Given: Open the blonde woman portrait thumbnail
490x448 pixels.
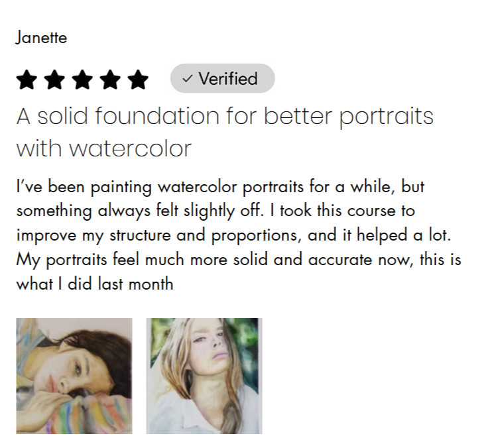Looking at the screenshot, I should (x=204, y=376).
